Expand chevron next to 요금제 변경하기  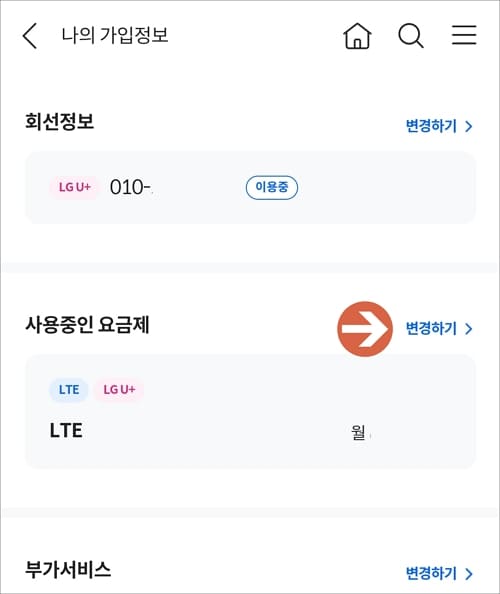click(469, 328)
